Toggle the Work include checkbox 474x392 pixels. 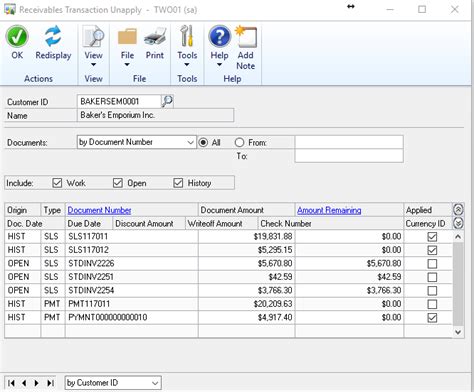coord(57,183)
